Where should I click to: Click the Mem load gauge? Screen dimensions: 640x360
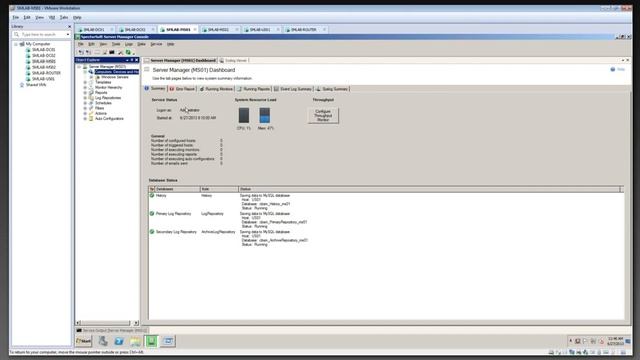(264, 116)
